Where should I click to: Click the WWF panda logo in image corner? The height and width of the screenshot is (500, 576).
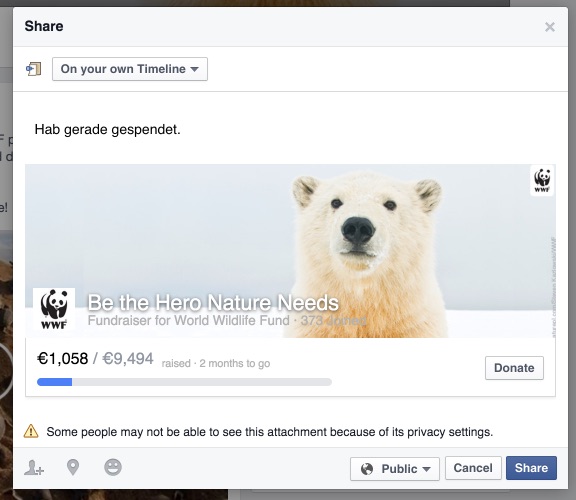coord(542,180)
